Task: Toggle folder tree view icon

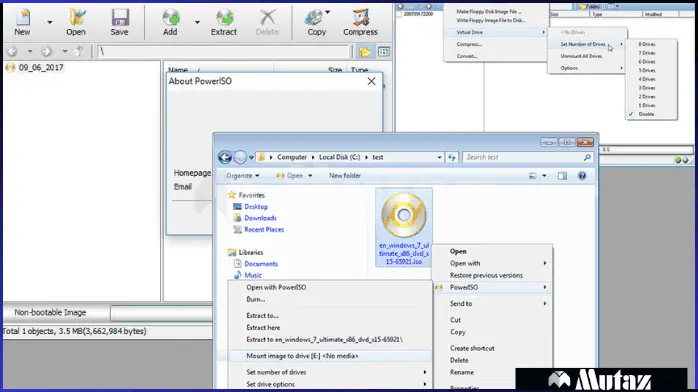Action: [365, 52]
